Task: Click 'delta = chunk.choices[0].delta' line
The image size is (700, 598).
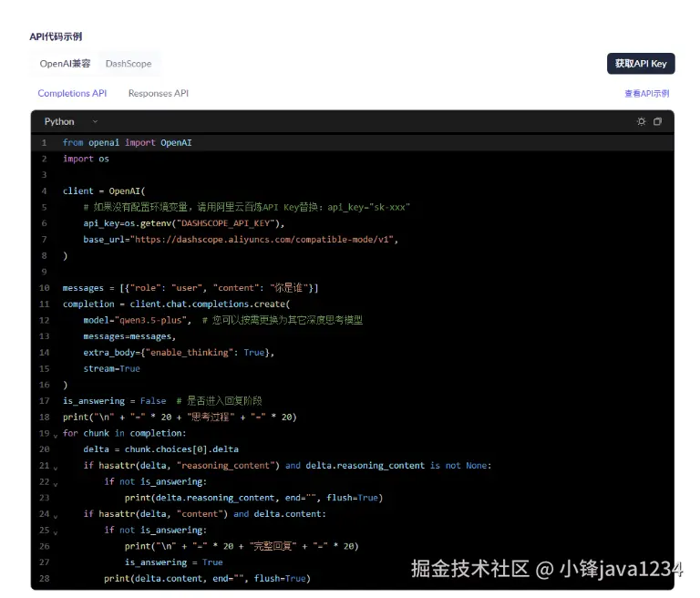Action: tap(160, 448)
